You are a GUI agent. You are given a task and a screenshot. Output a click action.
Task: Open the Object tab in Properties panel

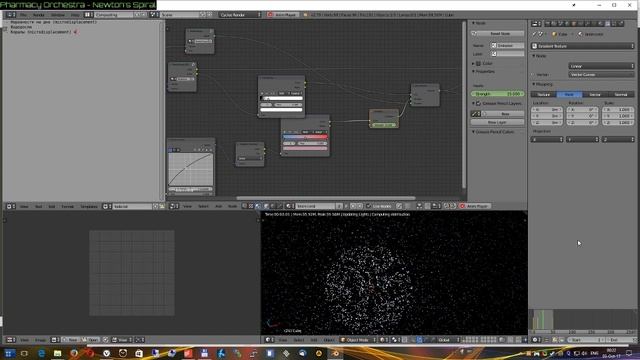point(573,23)
